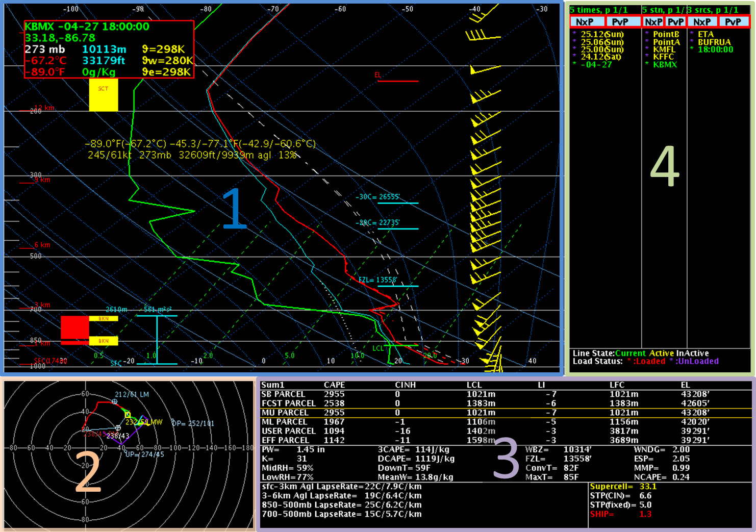Viewport: 756px width, 532px height.
Task: Click the 561 m²s² helicity label
Action: (x=158, y=310)
